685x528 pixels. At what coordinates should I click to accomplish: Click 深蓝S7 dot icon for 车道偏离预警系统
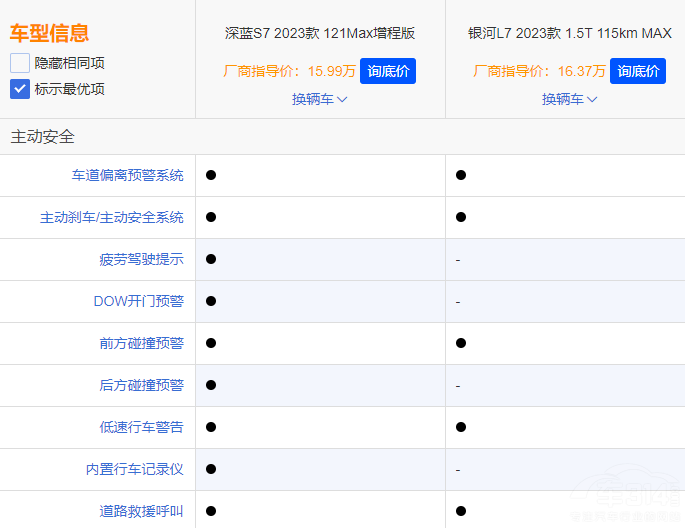[x=211, y=175]
